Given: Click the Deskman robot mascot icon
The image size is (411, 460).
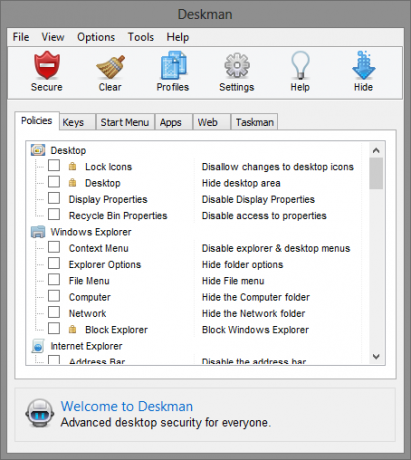Looking at the screenshot, I should click(40, 413).
